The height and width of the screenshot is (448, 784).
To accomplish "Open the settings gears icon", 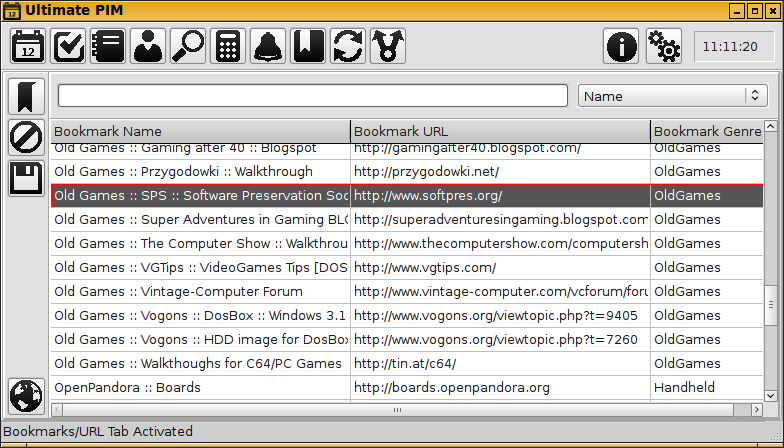I will (x=663, y=46).
